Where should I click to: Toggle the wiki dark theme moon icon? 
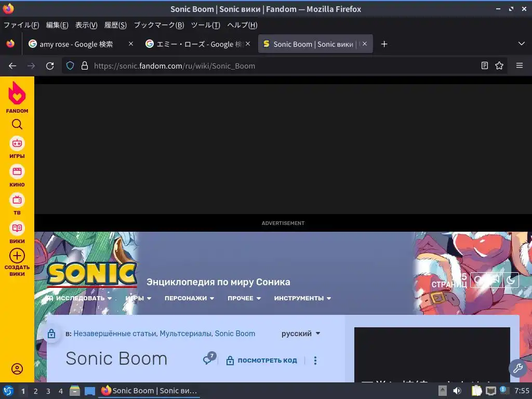511,280
